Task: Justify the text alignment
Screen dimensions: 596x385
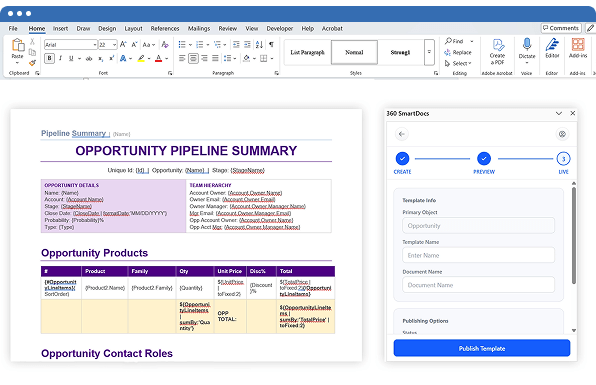Action: (215, 59)
